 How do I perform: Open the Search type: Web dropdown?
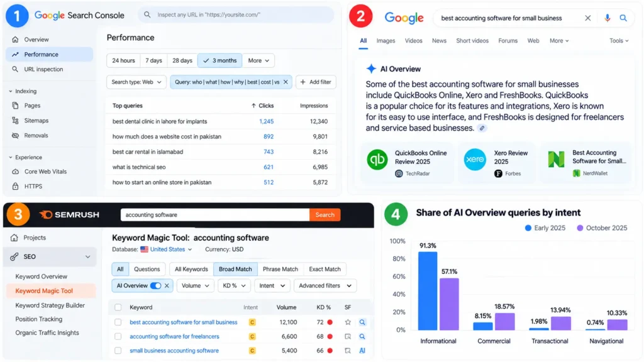pyautogui.click(x=136, y=82)
